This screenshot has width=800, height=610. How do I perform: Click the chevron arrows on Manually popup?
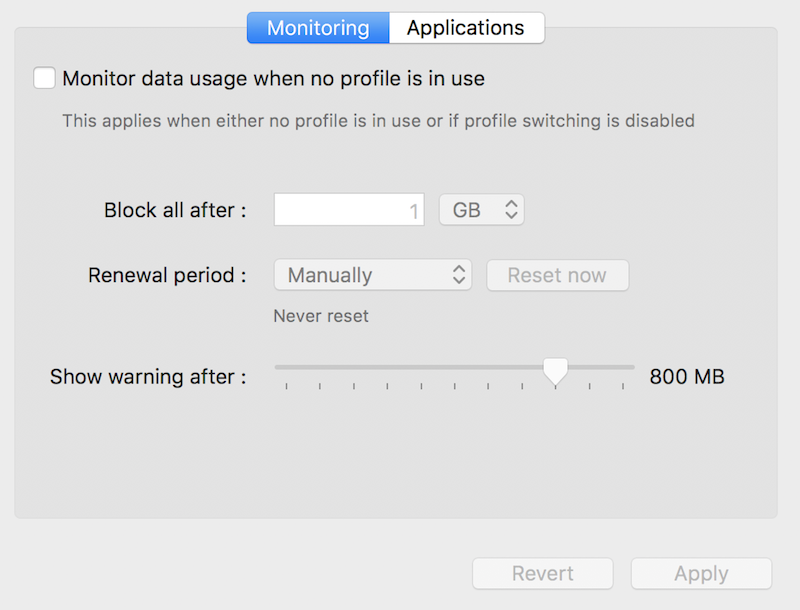[x=459, y=275]
